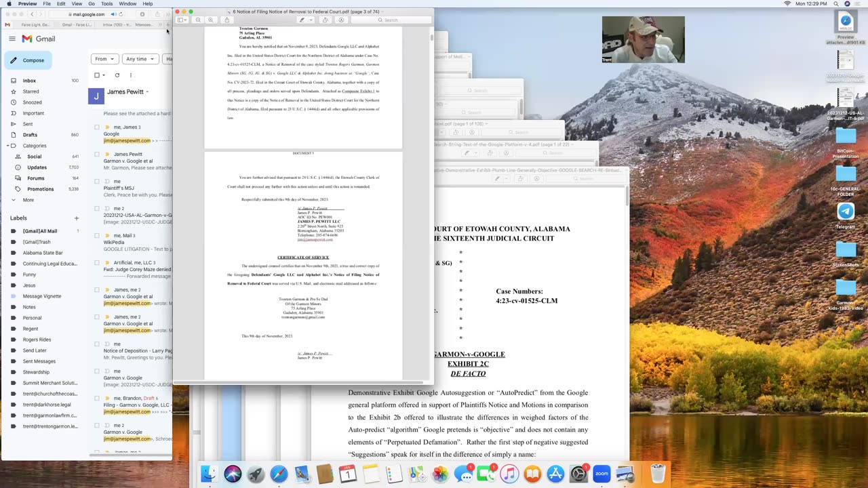Image resolution: width=868 pixels, height=488 pixels.
Task: Select the 'me, James 3' Google email checkbox
Action: pos(97,127)
